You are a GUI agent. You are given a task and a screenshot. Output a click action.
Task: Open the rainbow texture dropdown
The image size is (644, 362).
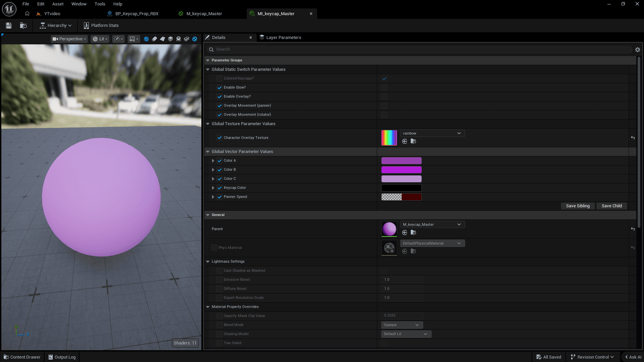click(432, 133)
